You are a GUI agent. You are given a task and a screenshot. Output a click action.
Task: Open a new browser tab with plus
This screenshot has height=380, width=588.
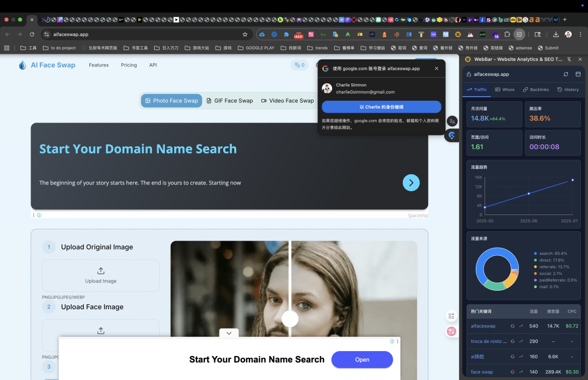[565, 20]
